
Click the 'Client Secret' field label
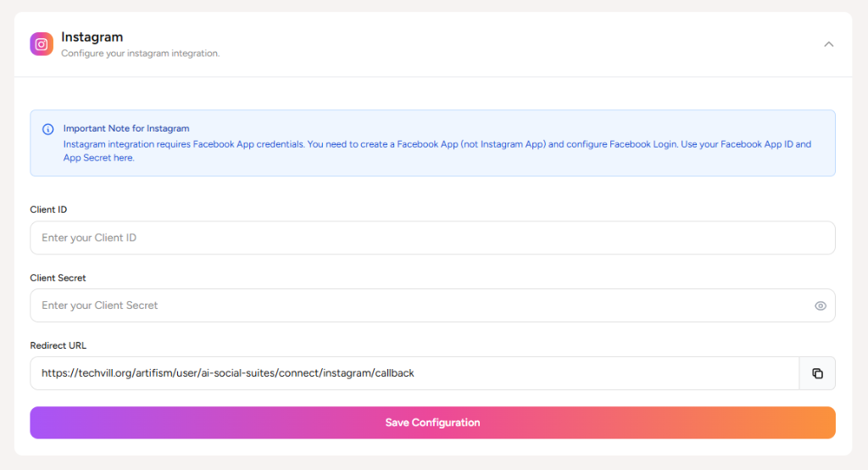[x=58, y=277]
